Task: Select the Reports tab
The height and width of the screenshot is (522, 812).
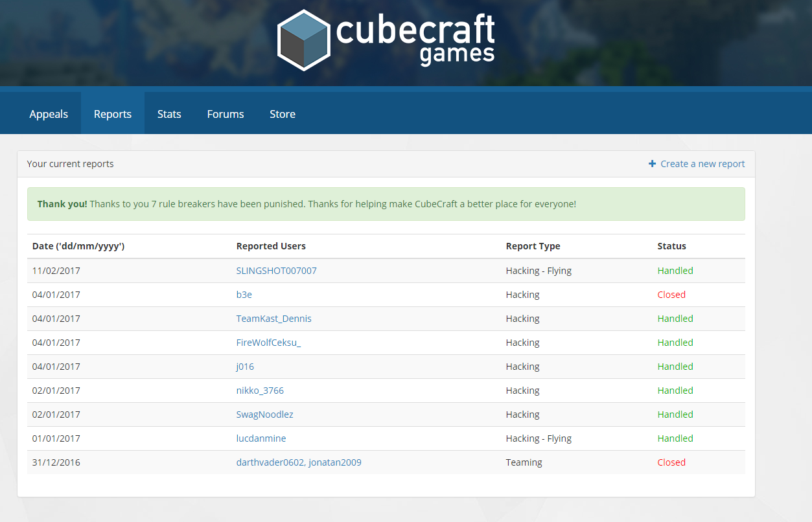Action: click(x=113, y=114)
